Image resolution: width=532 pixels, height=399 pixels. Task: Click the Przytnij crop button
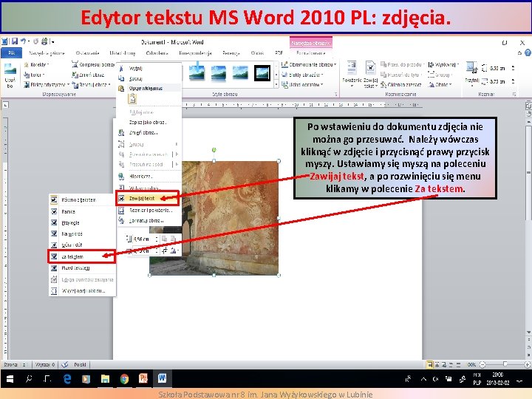(471, 72)
